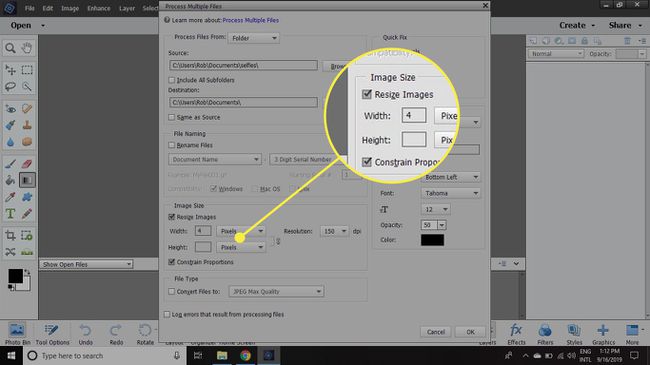The image size is (650, 365).
Task: Select the Smart Brush tool
Action: coord(10,125)
